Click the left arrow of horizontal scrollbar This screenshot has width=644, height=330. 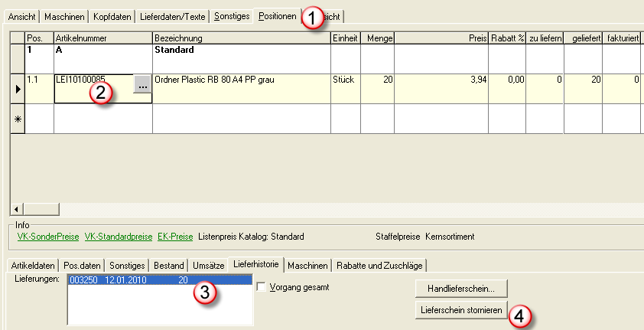click(16, 209)
